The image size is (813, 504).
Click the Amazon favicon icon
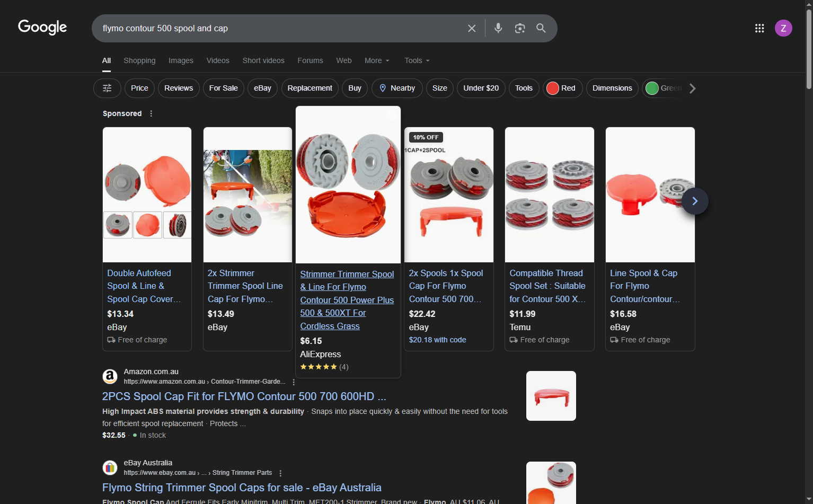(110, 376)
